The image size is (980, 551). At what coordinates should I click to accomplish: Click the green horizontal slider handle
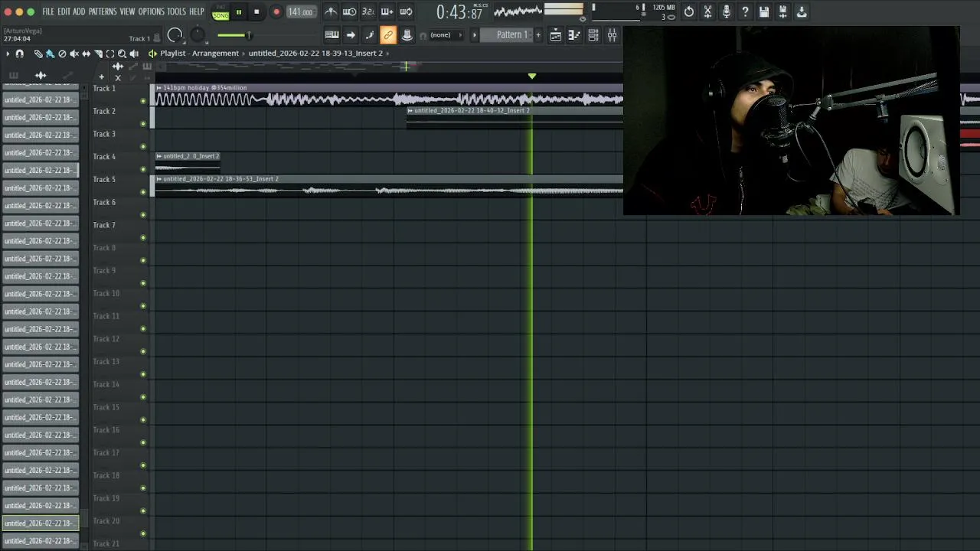point(247,35)
